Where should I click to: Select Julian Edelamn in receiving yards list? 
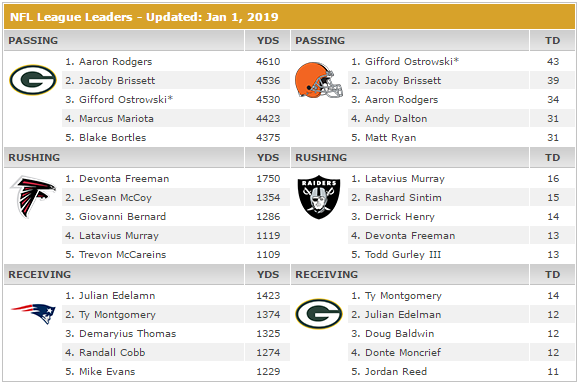[117, 295]
